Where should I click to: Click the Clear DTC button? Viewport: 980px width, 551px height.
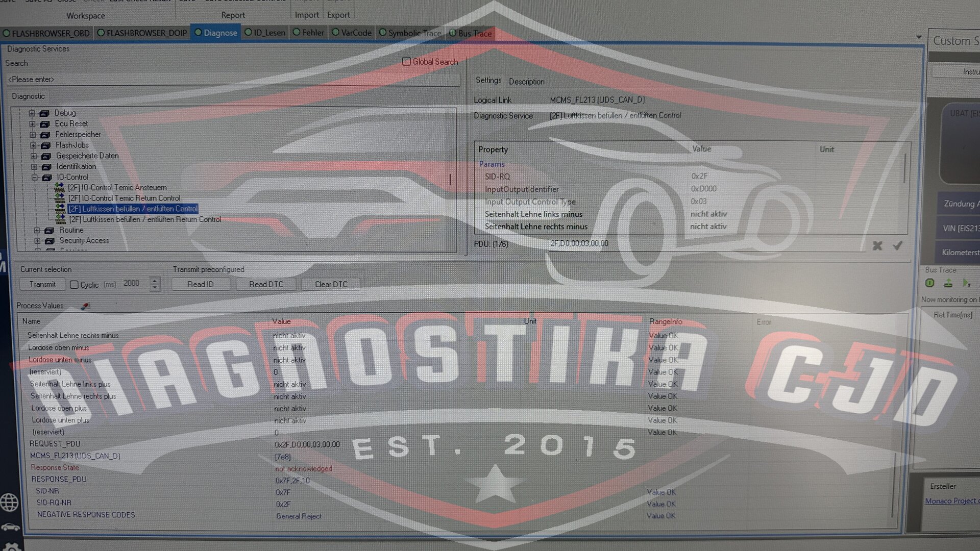pyautogui.click(x=331, y=284)
